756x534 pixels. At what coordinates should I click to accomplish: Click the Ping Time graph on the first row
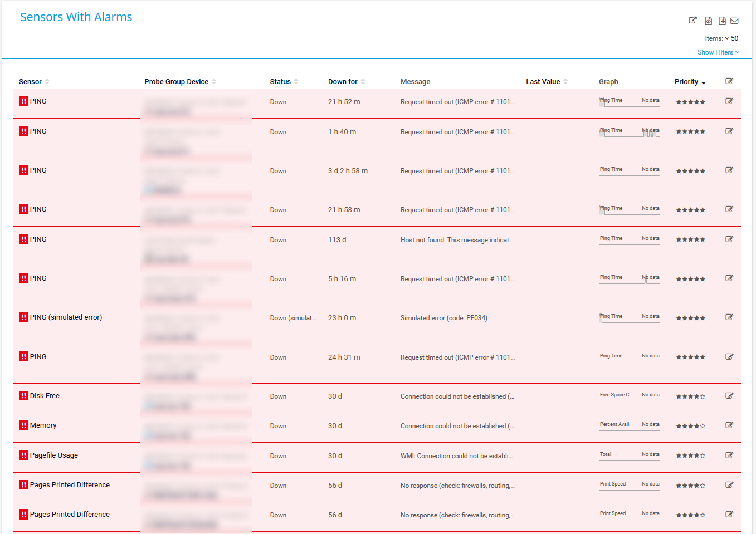[629, 101]
